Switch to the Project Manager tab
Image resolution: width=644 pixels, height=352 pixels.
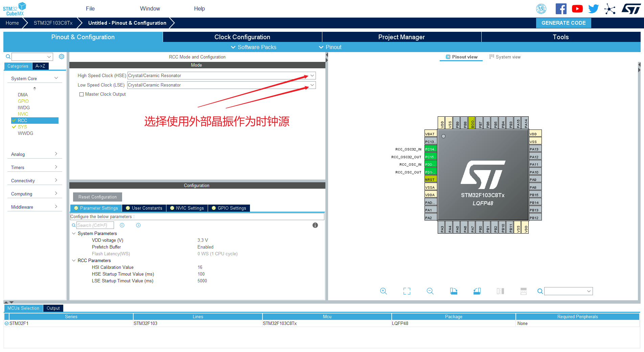401,37
